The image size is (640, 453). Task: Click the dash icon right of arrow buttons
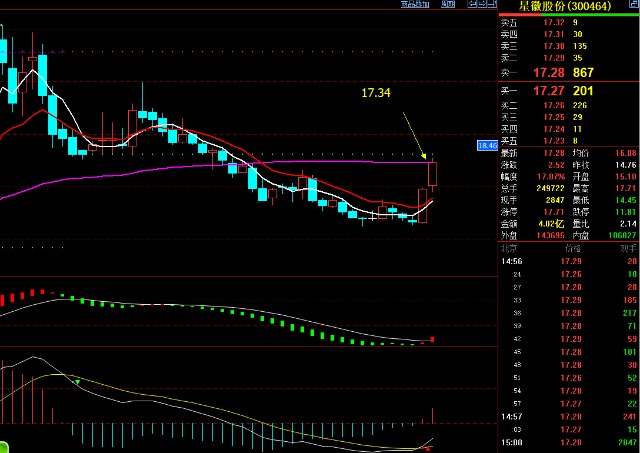(x=492, y=4)
